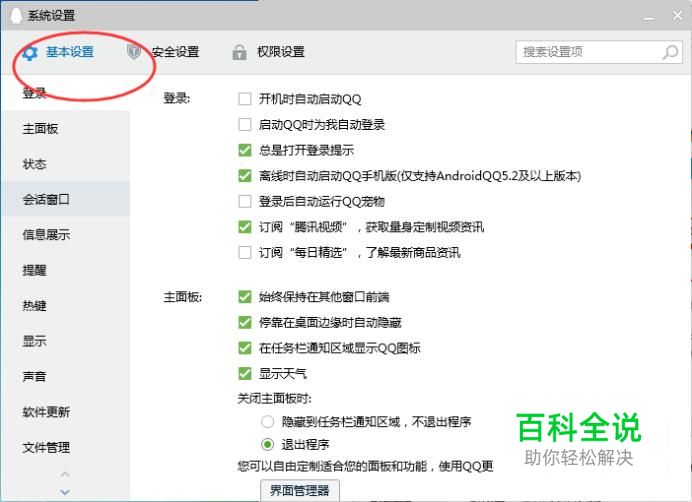Select the 退出程序 radio button
Viewport: 692px width, 502px height.
click(x=267, y=444)
